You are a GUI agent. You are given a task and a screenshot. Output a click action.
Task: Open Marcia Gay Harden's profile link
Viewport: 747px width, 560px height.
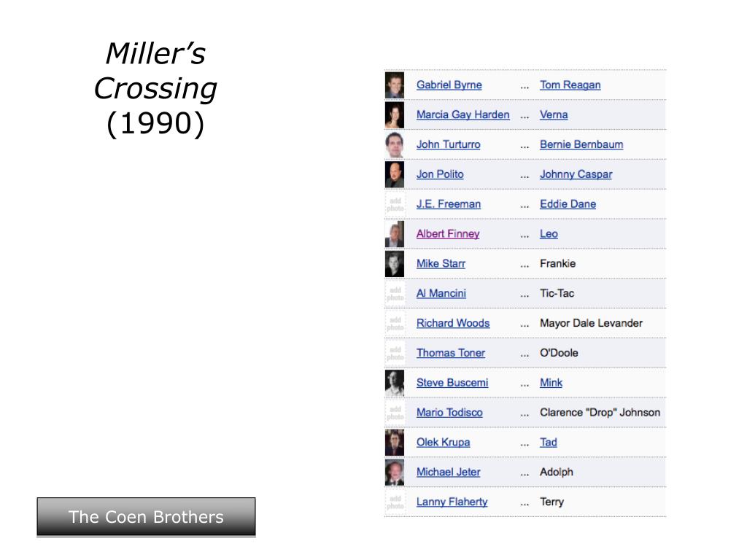coord(462,114)
